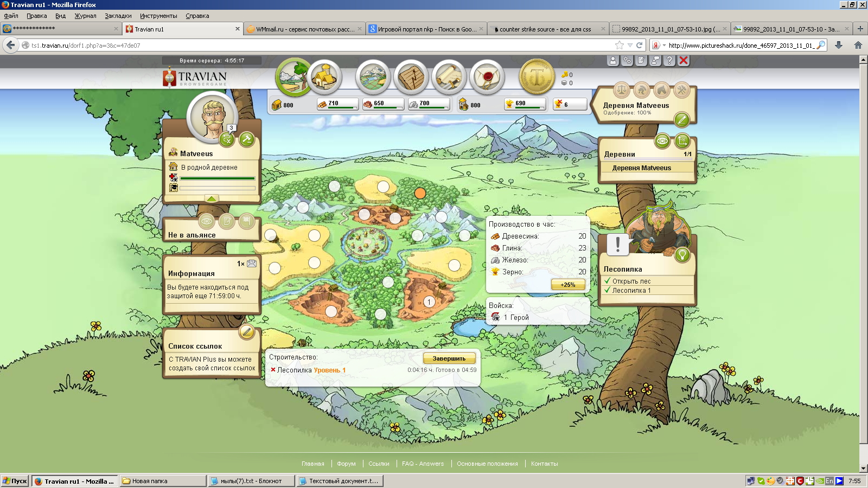Click the crop resource 690 indicator
868x488 pixels.
(x=525, y=104)
